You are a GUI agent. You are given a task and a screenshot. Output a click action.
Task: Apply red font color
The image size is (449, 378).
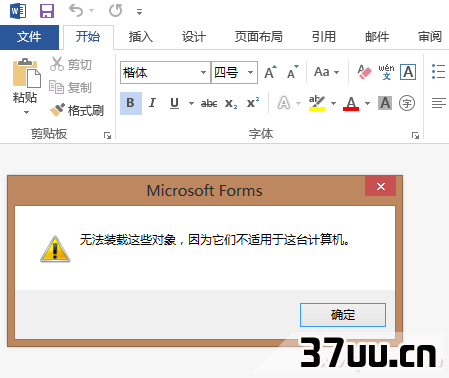click(x=351, y=103)
